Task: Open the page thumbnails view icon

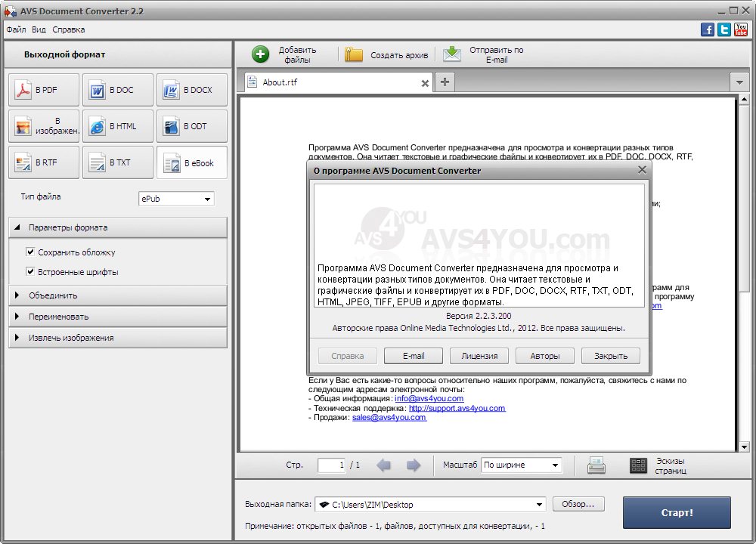Action: tap(638, 465)
